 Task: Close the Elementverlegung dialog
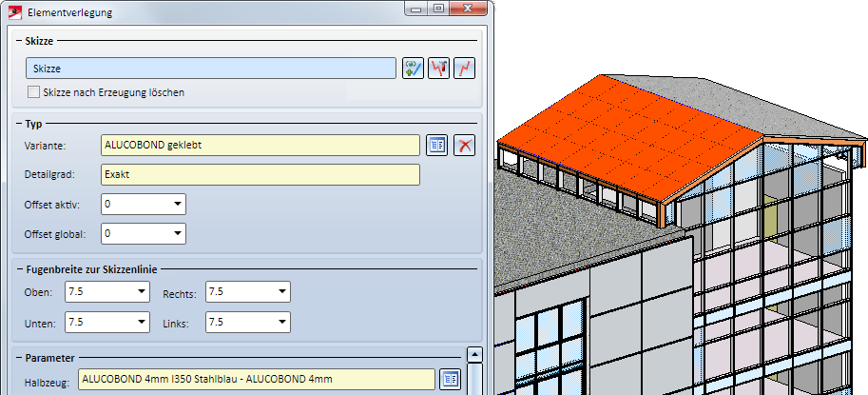(469, 9)
